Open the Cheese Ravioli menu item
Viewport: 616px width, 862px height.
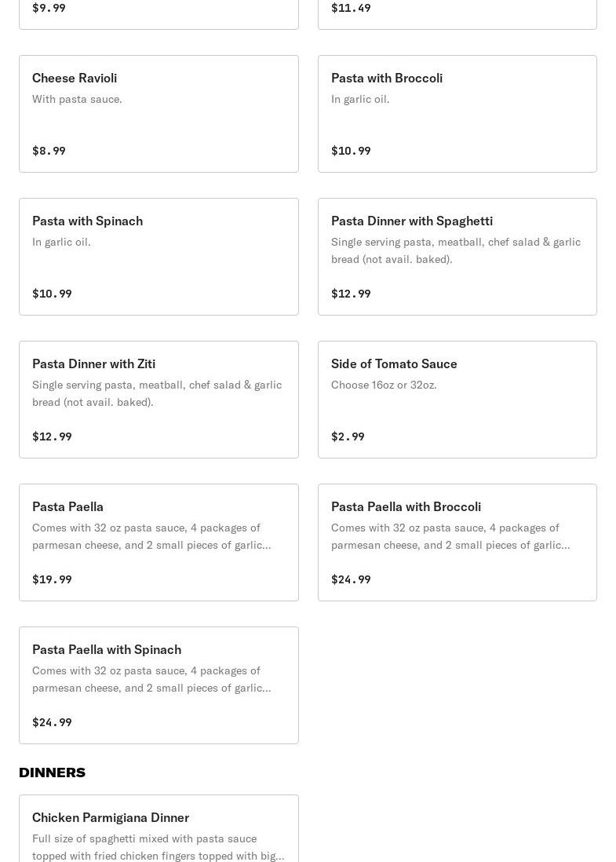(x=159, y=114)
